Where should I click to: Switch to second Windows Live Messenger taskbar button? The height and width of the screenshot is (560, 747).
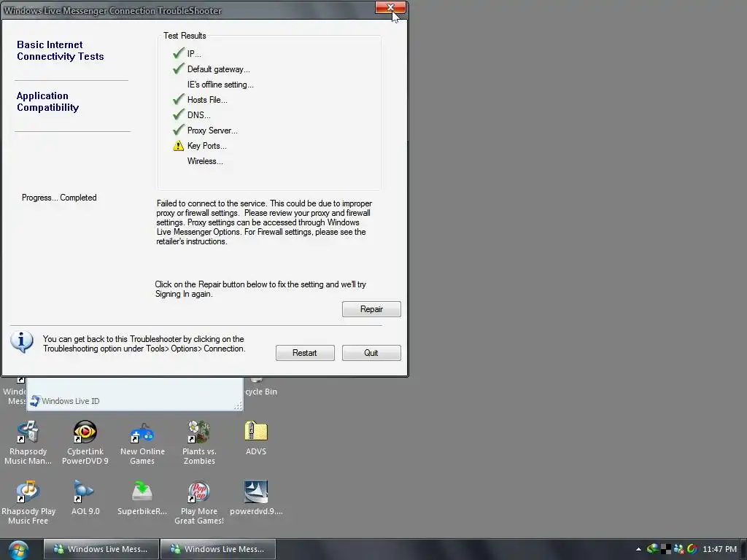tap(217, 549)
